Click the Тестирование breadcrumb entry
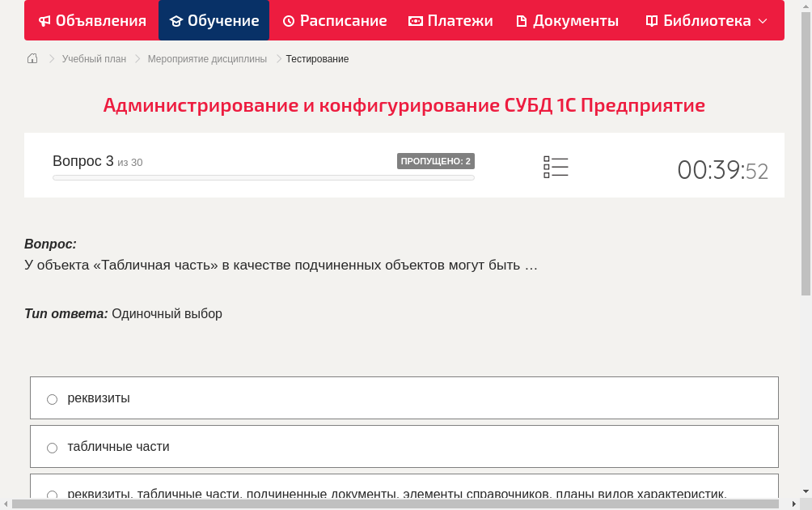The image size is (812, 510). 316,58
